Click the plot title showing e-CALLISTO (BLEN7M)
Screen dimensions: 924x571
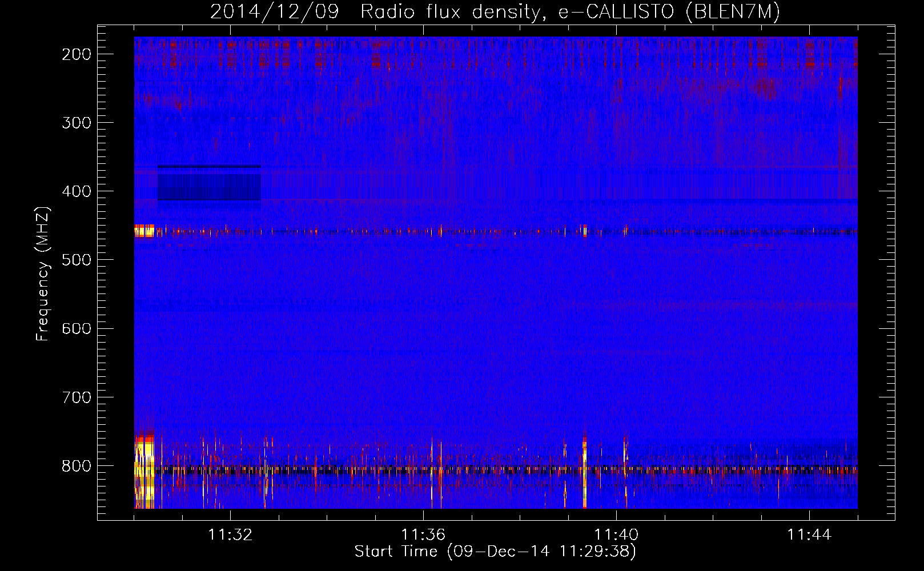click(495, 12)
